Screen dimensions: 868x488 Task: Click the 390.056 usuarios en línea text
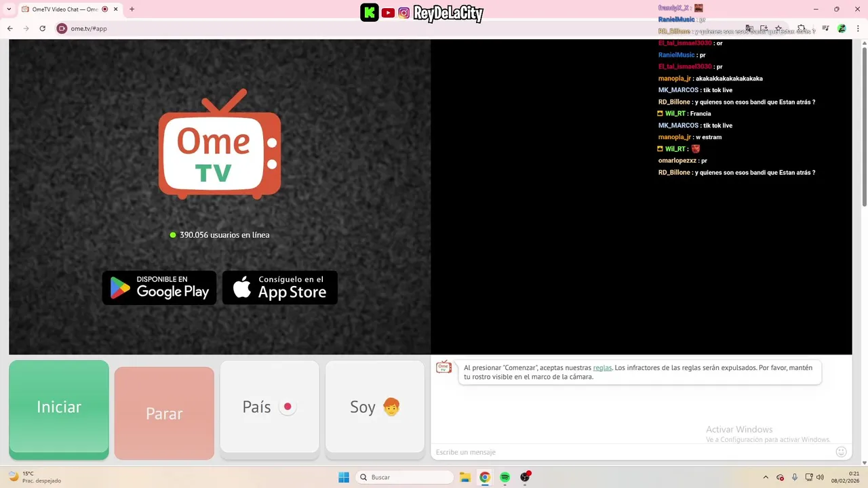click(224, 235)
